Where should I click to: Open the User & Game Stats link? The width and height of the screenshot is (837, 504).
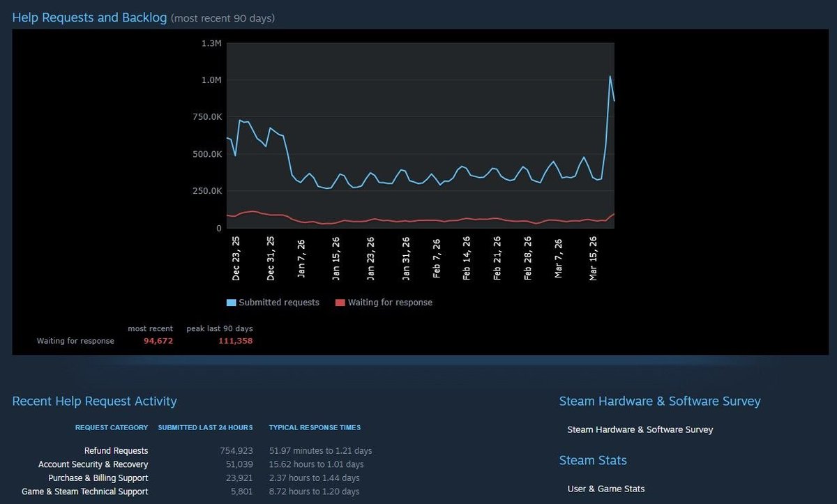point(606,489)
